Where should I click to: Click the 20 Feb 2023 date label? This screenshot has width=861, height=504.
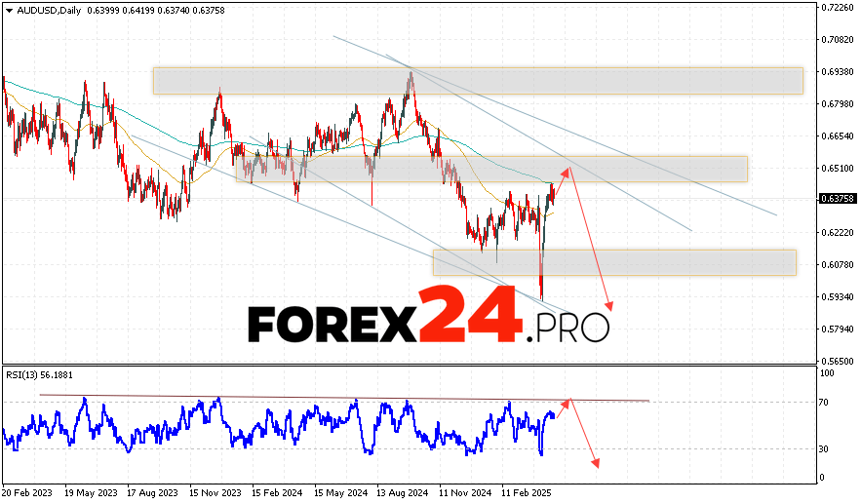tap(29, 494)
